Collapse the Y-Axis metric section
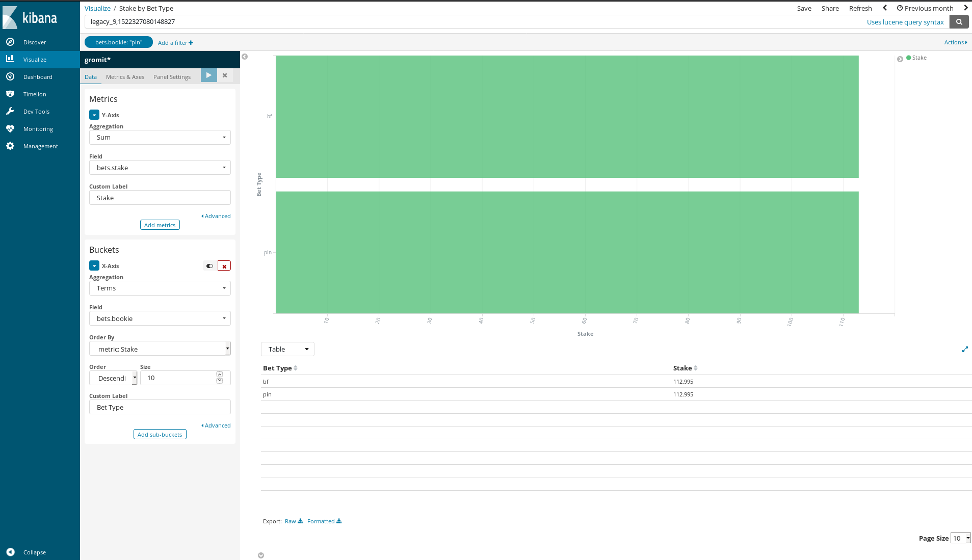 (94, 115)
